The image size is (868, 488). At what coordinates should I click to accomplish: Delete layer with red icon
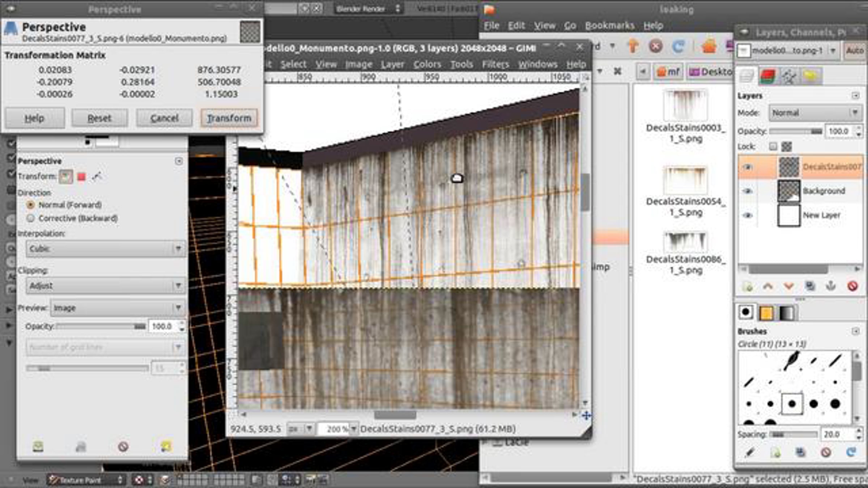(852, 286)
